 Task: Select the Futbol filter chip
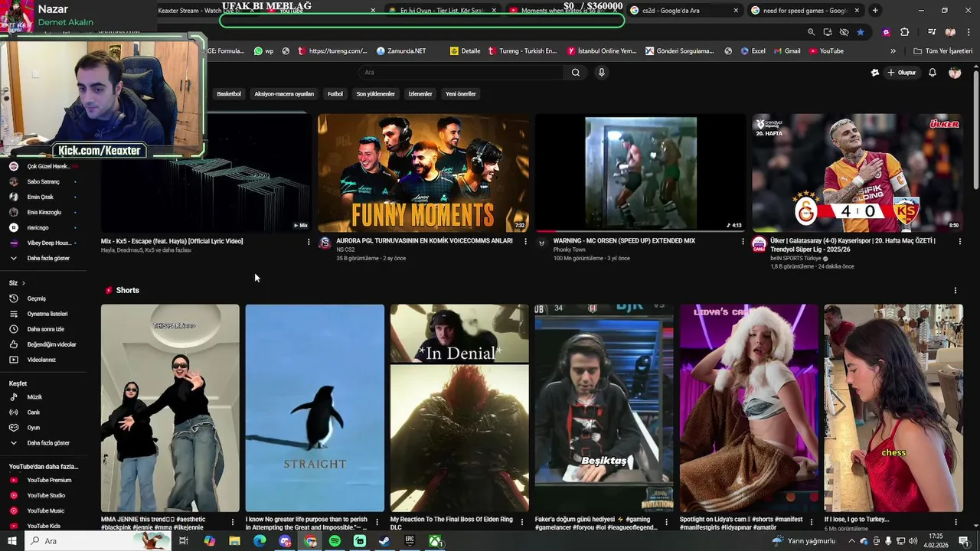[335, 94]
